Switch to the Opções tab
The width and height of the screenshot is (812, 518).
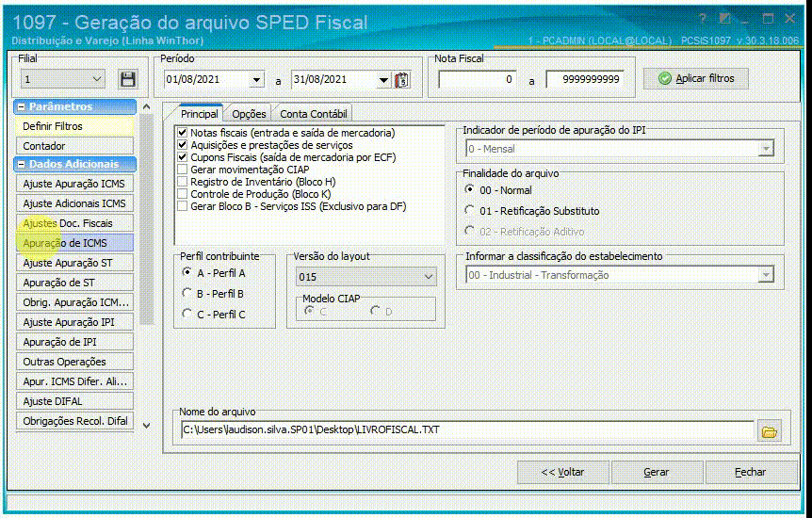[x=249, y=114]
